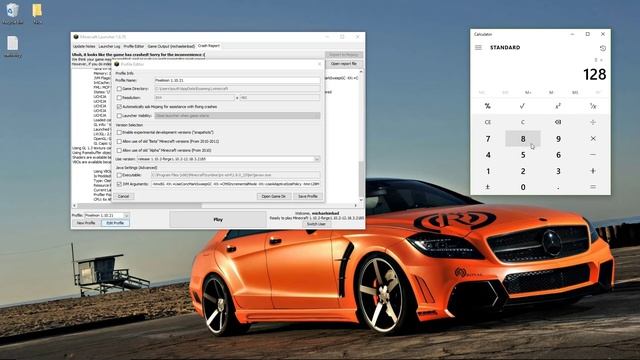This screenshot has width=640, height=360.
Task: Click the Switch User button
Action: (316, 224)
